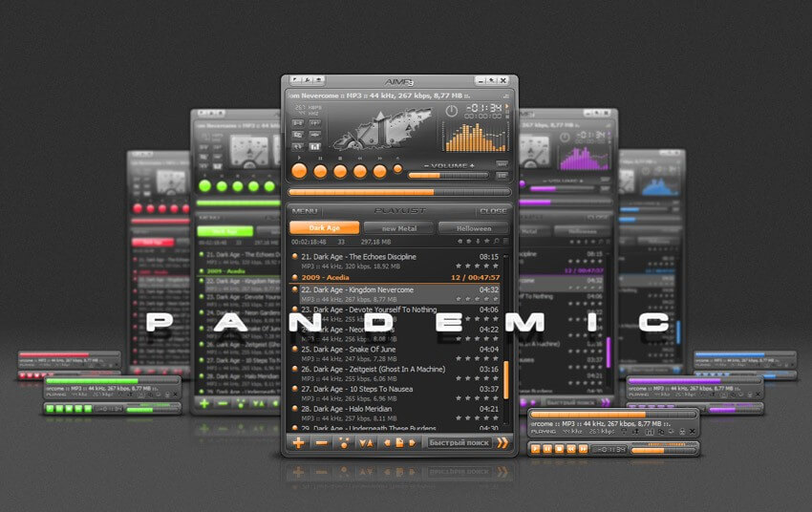
Task: Pause the track in the main AIMP window
Action: click(x=320, y=171)
